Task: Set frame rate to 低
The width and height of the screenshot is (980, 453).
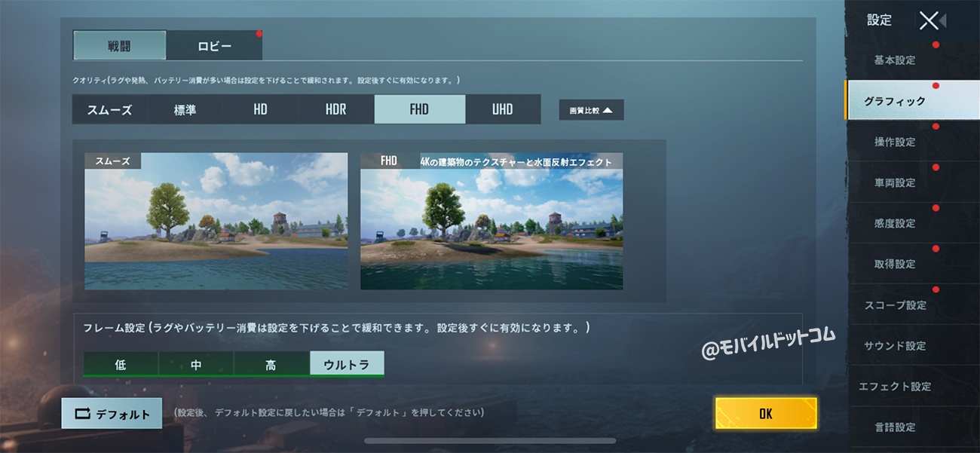Action: [x=121, y=364]
